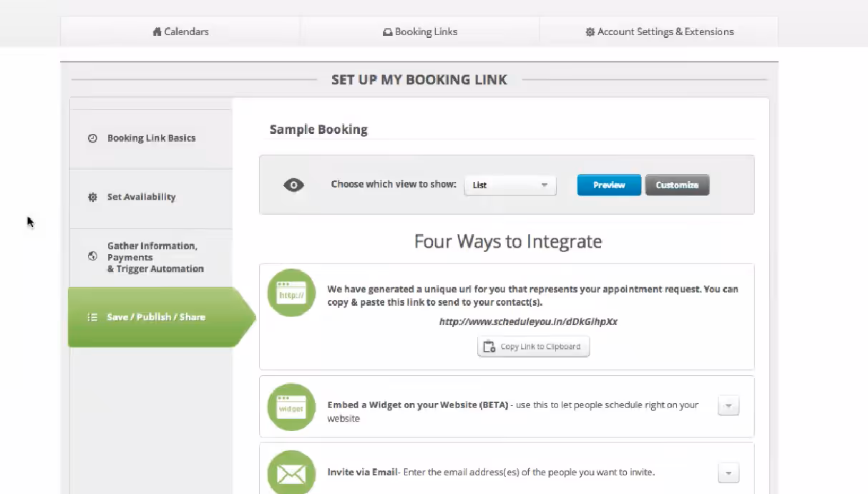
Task: Open the List view dropdown
Action: point(509,185)
